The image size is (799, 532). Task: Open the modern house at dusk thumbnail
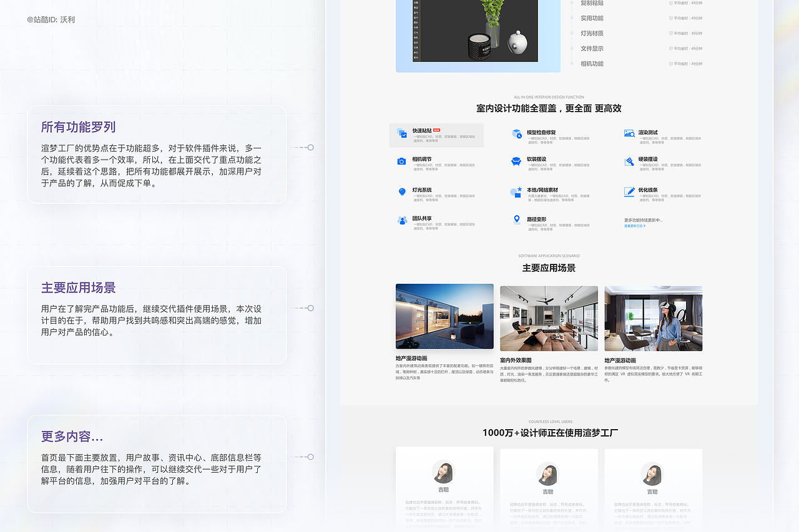444,316
